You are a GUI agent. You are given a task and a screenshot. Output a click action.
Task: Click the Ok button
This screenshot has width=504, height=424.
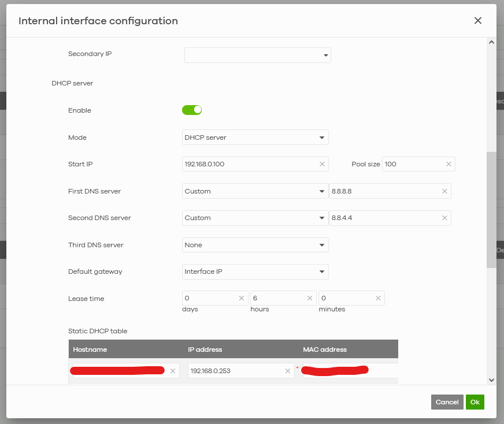click(x=475, y=402)
